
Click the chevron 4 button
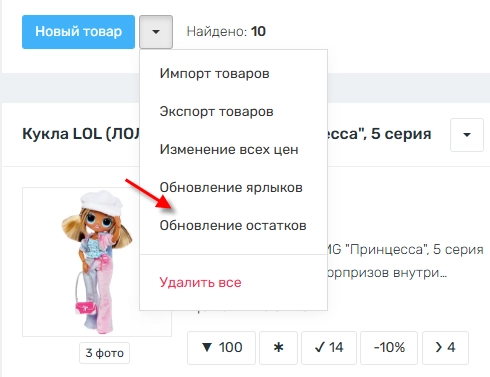(x=445, y=348)
